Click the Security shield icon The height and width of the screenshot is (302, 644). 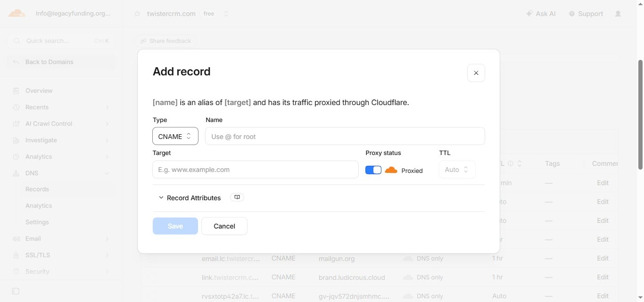(x=16, y=271)
